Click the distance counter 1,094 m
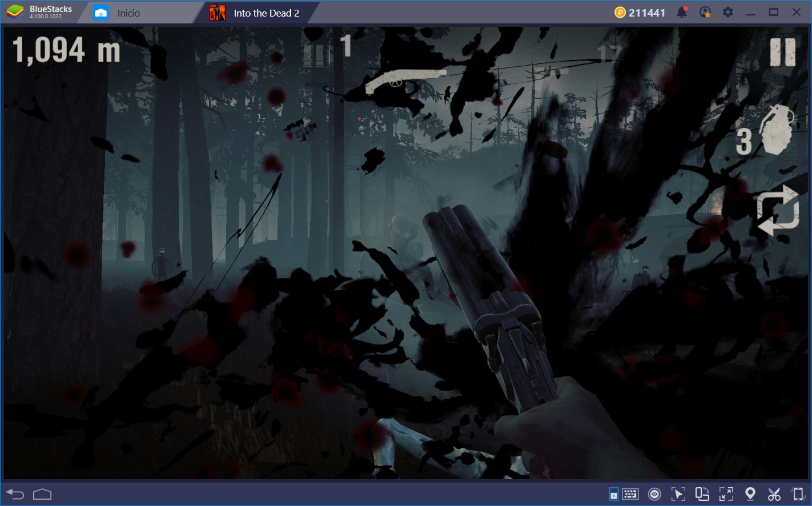Screen dimensions: 812x506 coord(66,50)
